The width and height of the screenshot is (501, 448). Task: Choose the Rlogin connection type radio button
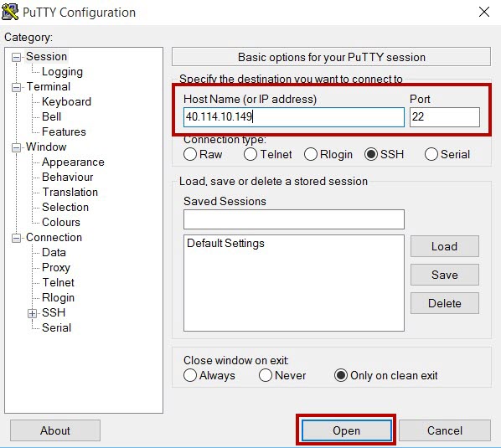click(x=311, y=154)
